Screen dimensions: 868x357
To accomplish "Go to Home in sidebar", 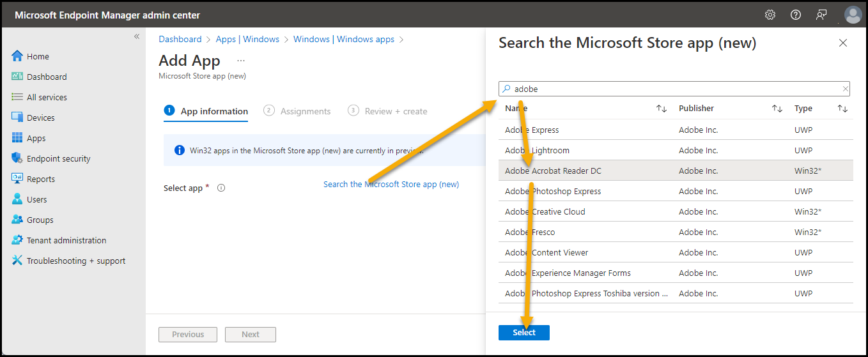I will [x=38, y=56].
